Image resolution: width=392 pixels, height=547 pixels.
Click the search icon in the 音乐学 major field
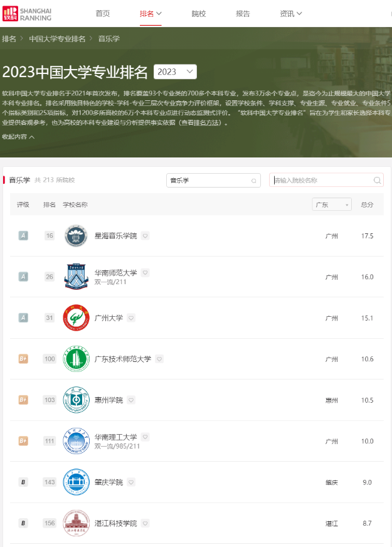(x=254, y=181)
